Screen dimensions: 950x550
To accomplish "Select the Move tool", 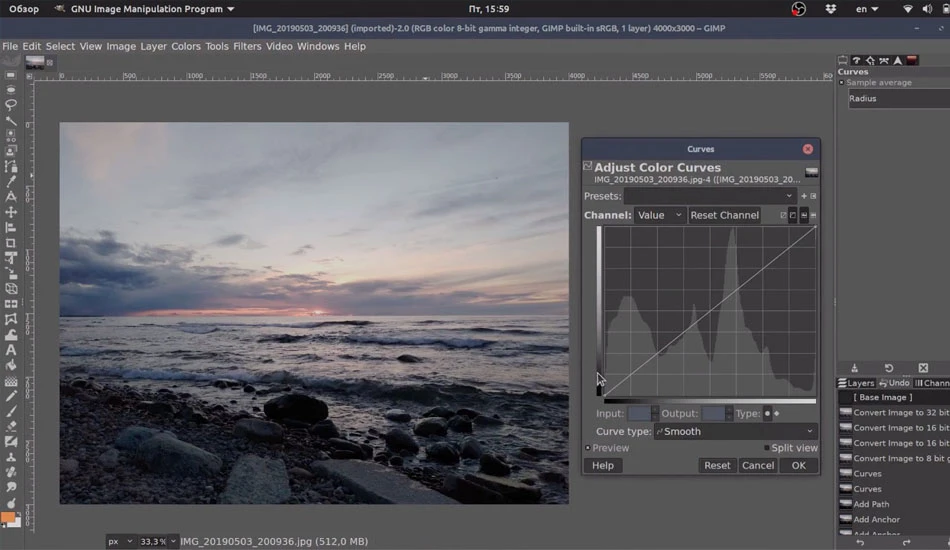I will click(x=11, y=212).
